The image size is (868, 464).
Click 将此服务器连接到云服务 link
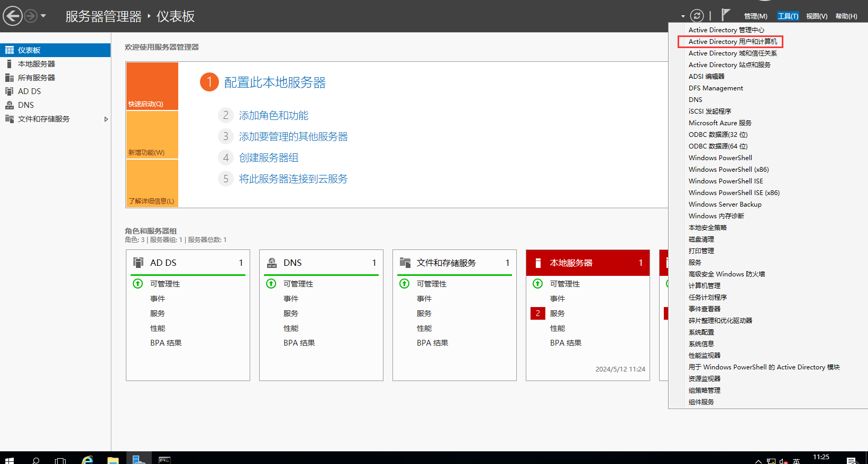point(293,179)
